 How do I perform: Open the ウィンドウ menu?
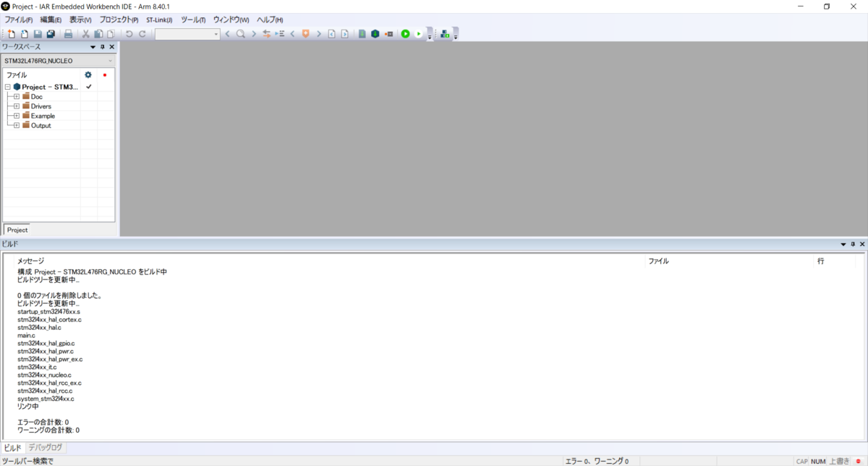point(231,20)
